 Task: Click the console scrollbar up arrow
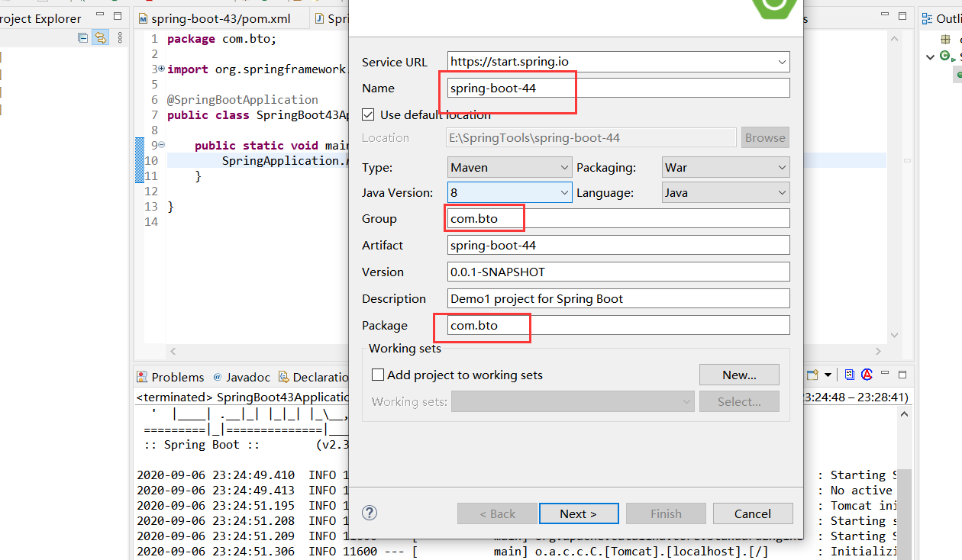click(x=904, y=414)
